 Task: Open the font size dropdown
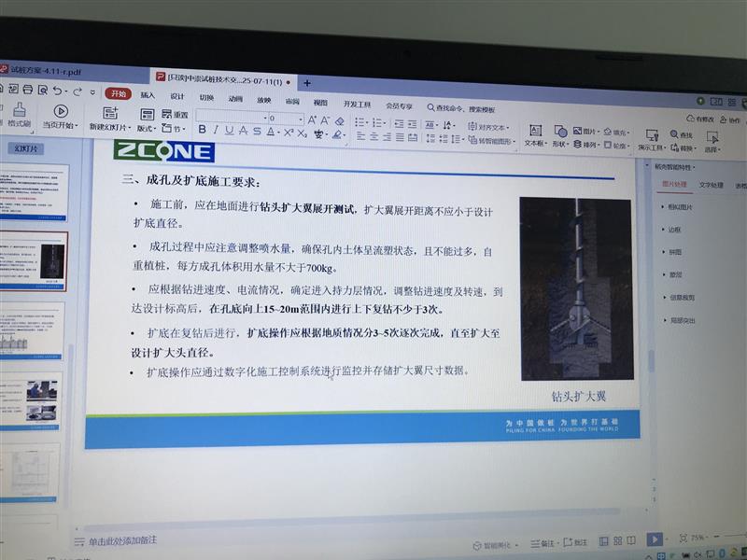click(301, 119)
